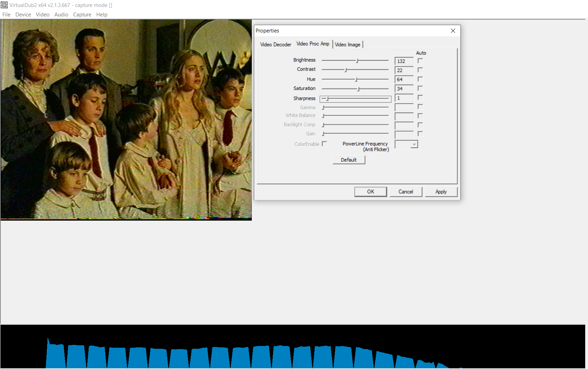588x369 pixels.
Task: Select the Video Proc Amp tab
Action: (x=313, y=44)
